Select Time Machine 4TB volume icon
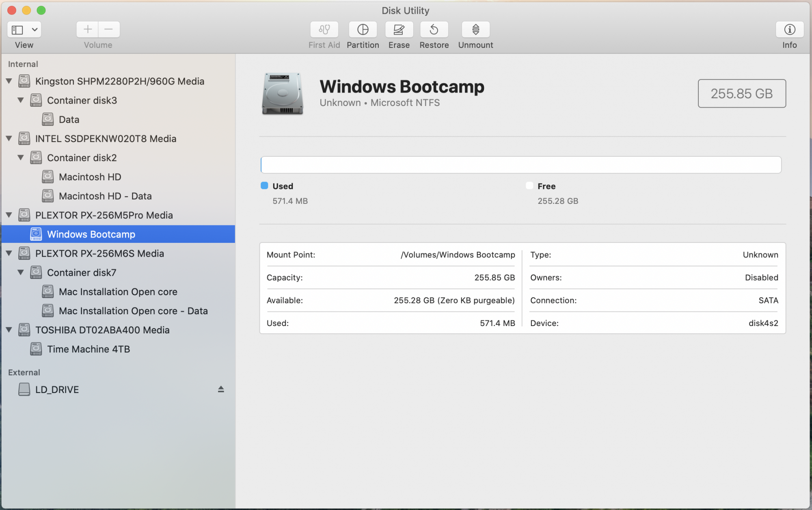812x510 pixels. click(x=36, y=349)
